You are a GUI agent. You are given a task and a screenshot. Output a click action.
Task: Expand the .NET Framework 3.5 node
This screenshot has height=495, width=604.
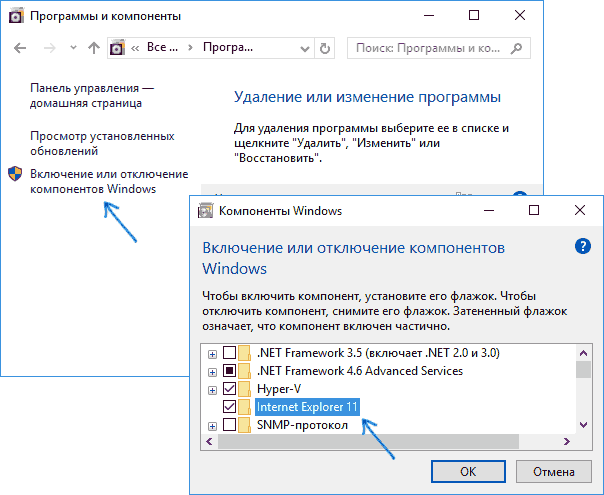[212, 354]
